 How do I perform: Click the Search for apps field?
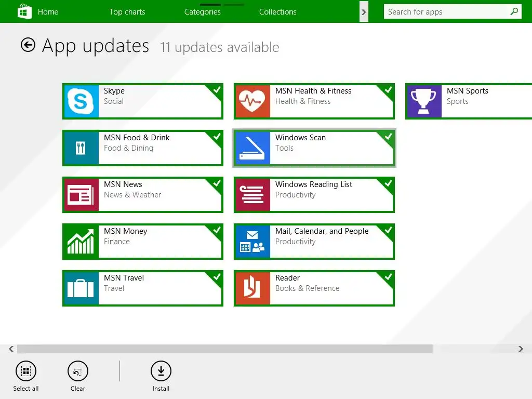453,12
